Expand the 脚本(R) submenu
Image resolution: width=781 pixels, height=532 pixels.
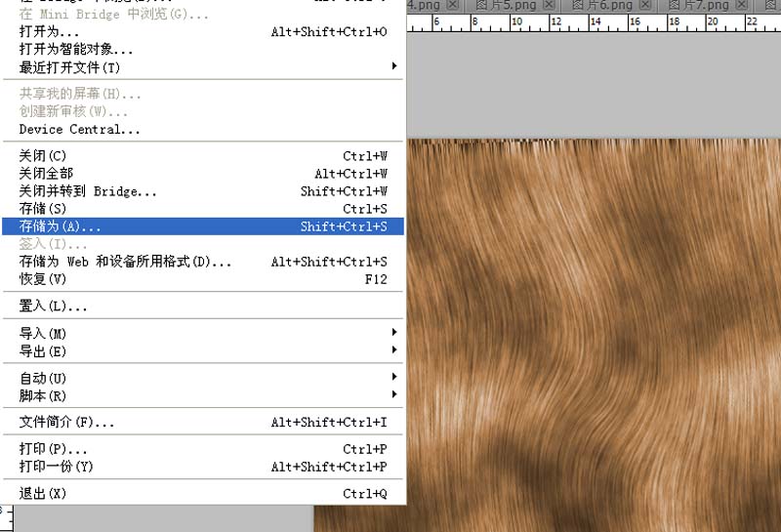click(x=203, y=395)
